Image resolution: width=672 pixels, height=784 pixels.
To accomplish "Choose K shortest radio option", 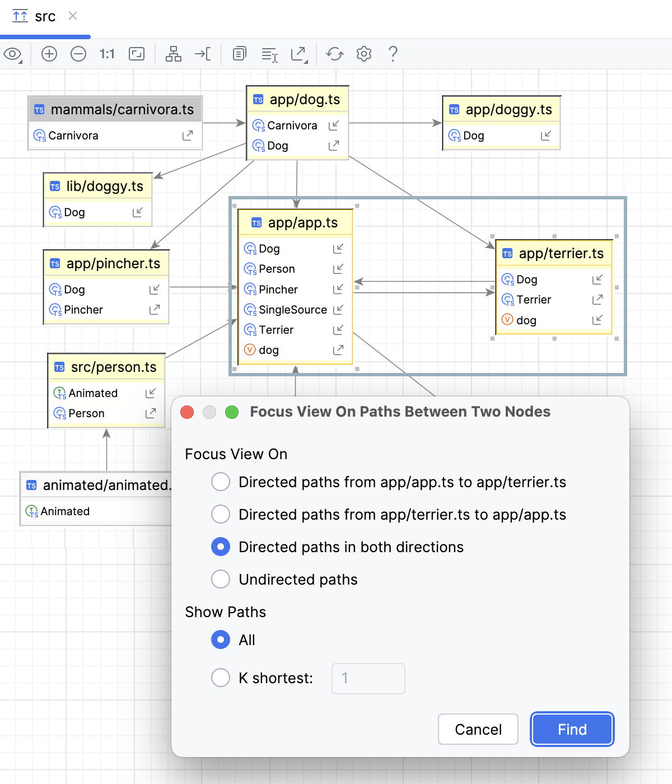I will coord(221,678).
